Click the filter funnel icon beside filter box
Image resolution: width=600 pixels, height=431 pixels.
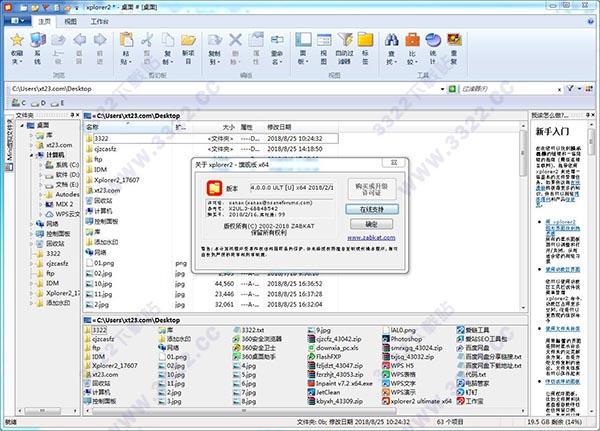(570, 89)
